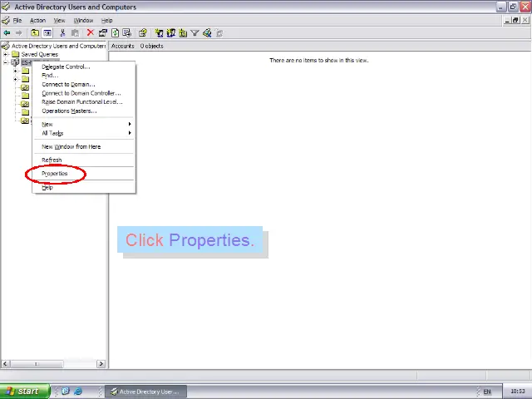Click the Windows Start button
The image size is (532, 399).
tap(22, 392)
